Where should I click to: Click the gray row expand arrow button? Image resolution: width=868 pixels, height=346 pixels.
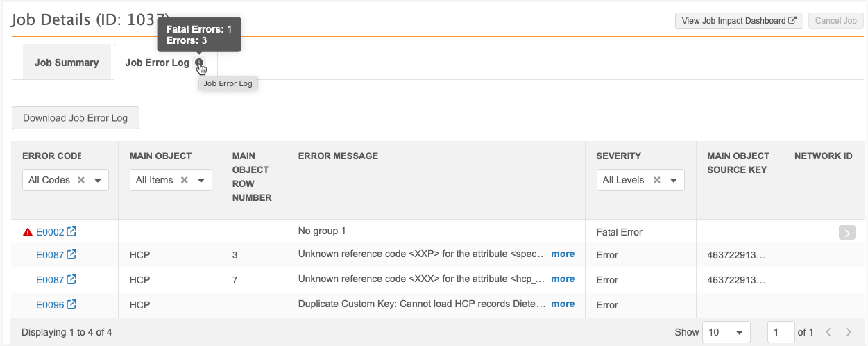(x=846, y=233)
